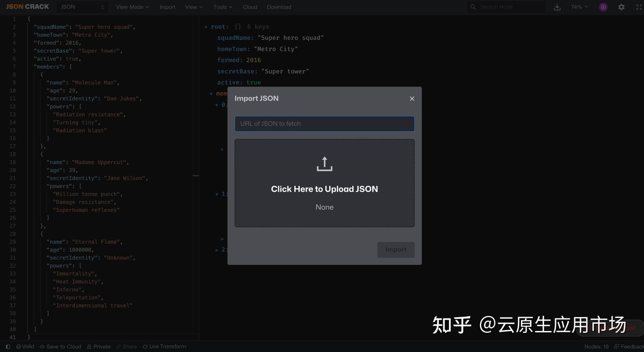
Task: Enter fullscreen using the expand icon
Action: (639, 7)
